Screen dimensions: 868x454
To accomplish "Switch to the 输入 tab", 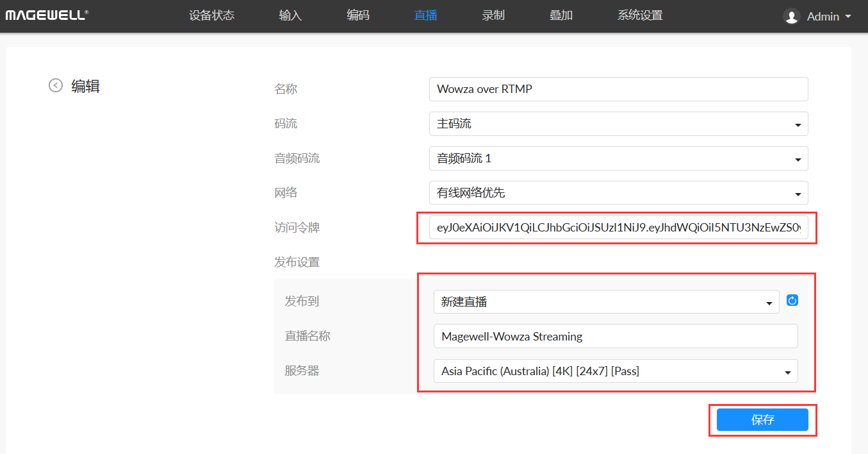I will click(x=290, y=15).
